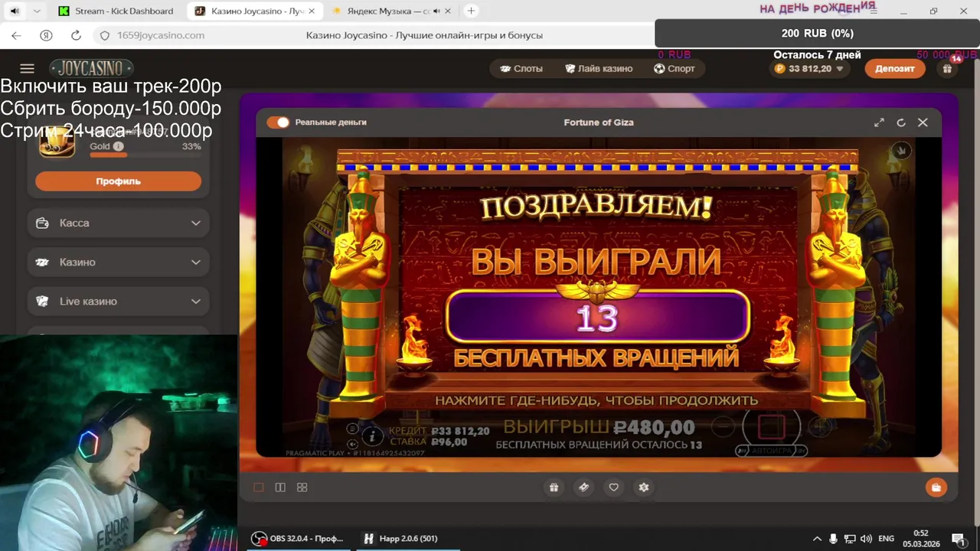
Task: Close the Fortune of Giza game window
Action: [923, 122]
